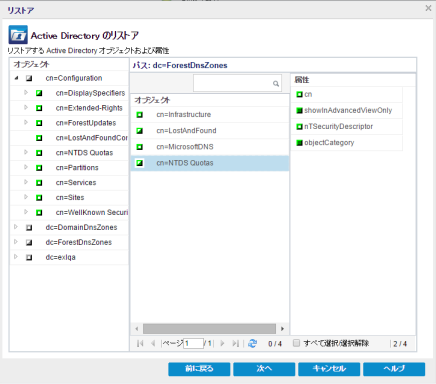Go to first page arrow icon
Viewport: 436px width, 384px height.
point(140,343)
